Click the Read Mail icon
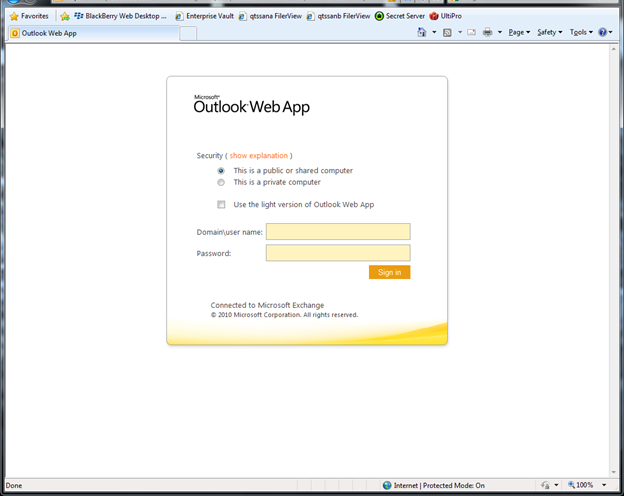The height and width of the screenshot is (497, 625). [x=472, y=32]
